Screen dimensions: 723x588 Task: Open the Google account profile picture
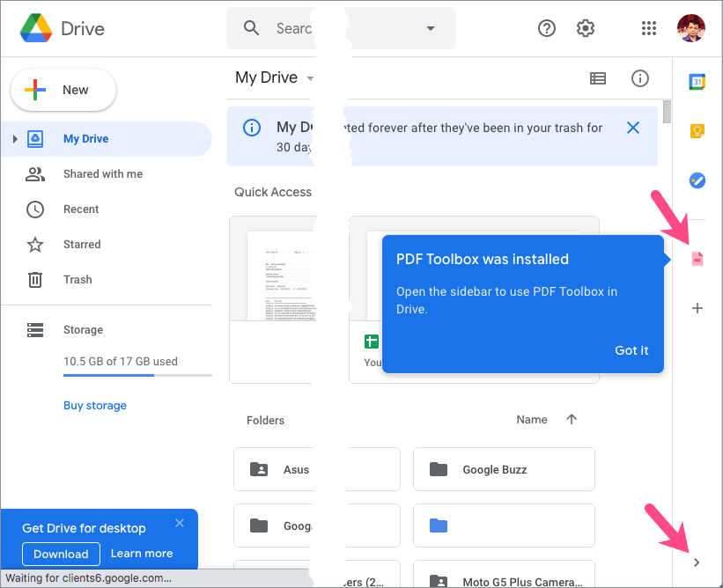(x=690, y=28)
